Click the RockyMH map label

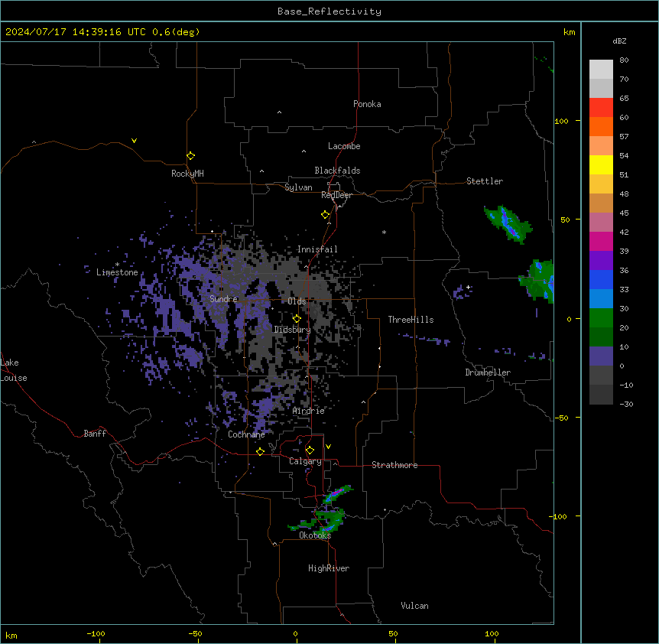point(187,174)
